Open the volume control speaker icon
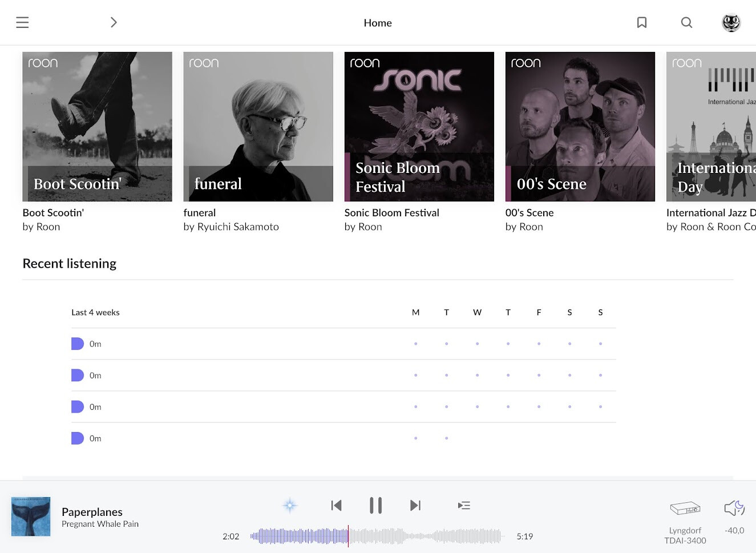This screenshot has width=756, height=553. (734, 508)
